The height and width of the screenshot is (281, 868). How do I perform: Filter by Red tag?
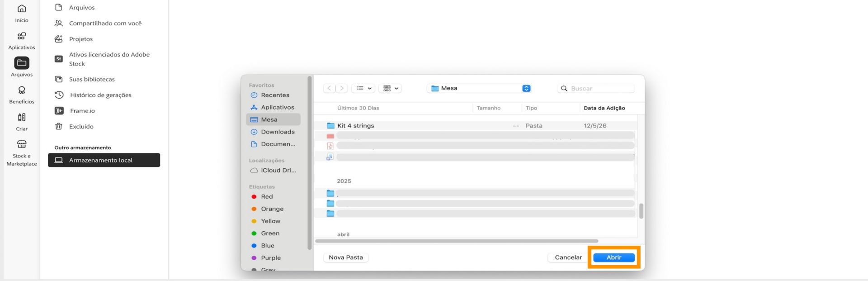point(262,196)
